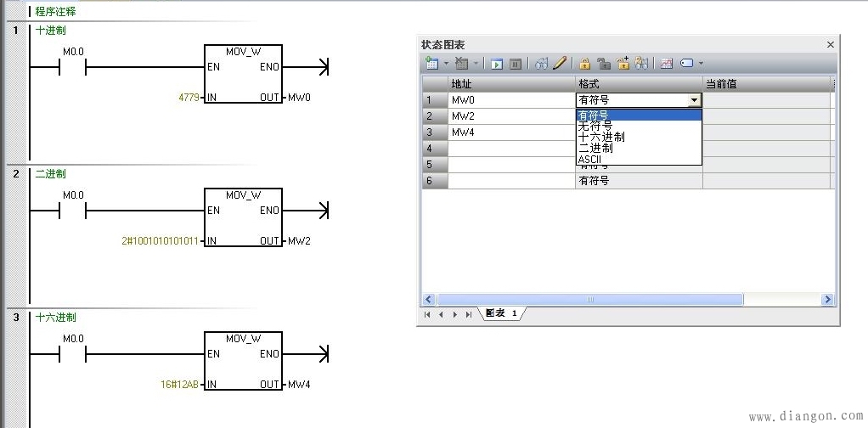Click the unforce-all padlock with plus icon
868x428 pixels.
pyautogui.click(x=623, y=63)
